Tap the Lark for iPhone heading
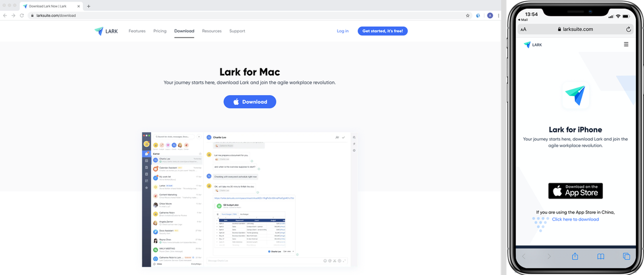Image resolution: width=644 pixels, height=275 pixels. (575, 129)
